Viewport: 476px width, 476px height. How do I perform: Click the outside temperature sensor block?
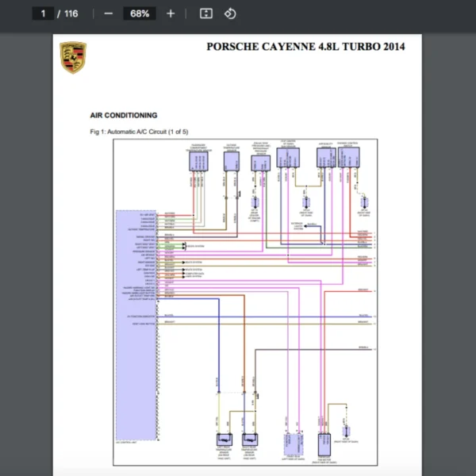pyautogui.click(x=232, y=162)
